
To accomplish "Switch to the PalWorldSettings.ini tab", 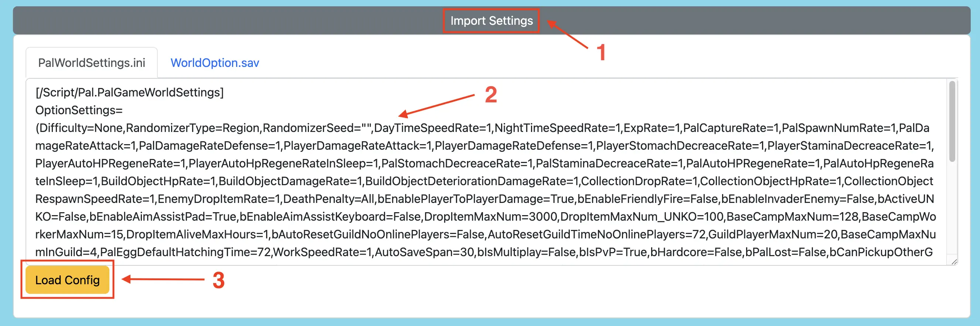I will (92, 63).
